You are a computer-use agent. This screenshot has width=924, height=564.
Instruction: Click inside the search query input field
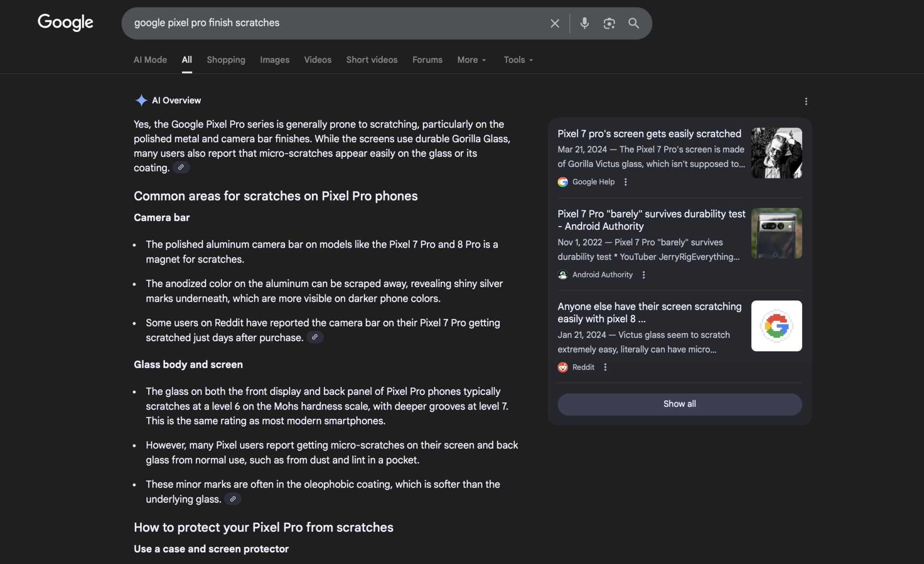[323, 23]
